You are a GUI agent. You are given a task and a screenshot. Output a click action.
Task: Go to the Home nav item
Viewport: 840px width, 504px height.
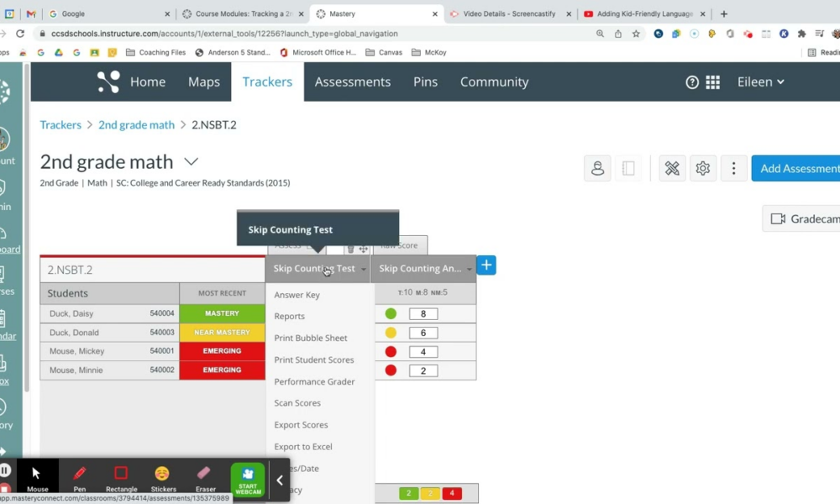click(148, 82)
